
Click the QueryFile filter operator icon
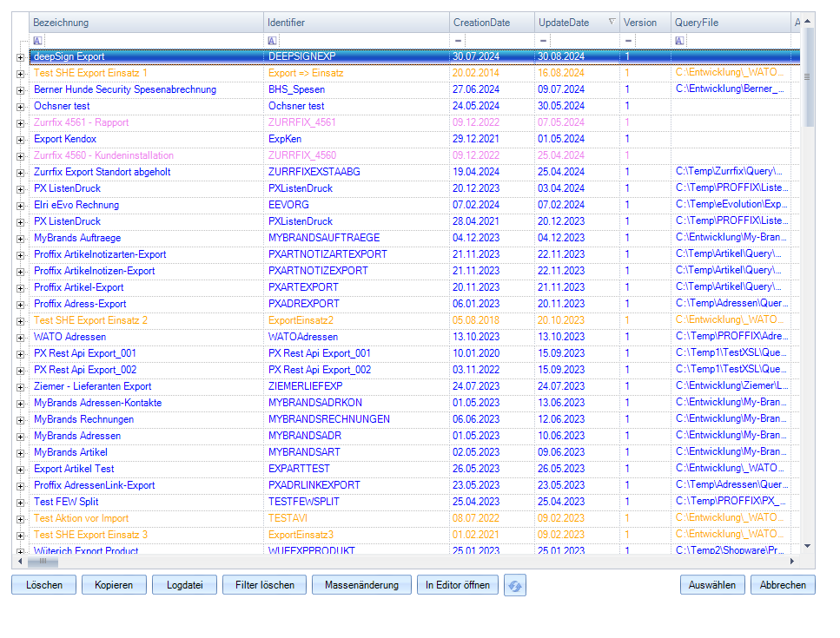679,41
